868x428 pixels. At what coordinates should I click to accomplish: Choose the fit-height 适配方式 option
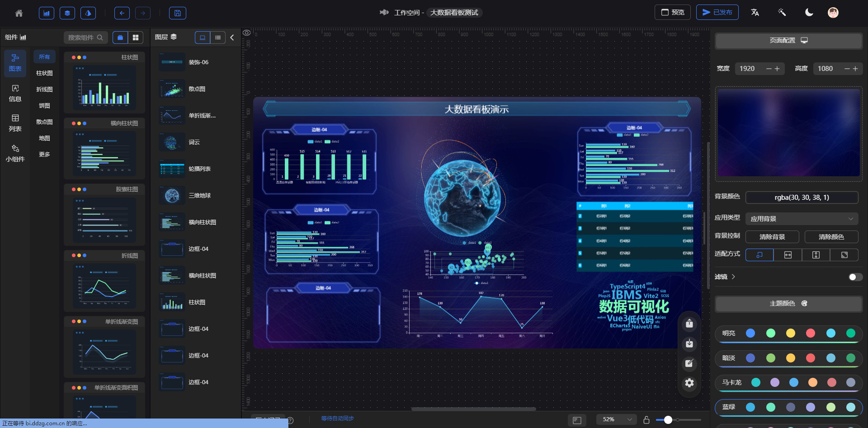[x=816, y=255]
